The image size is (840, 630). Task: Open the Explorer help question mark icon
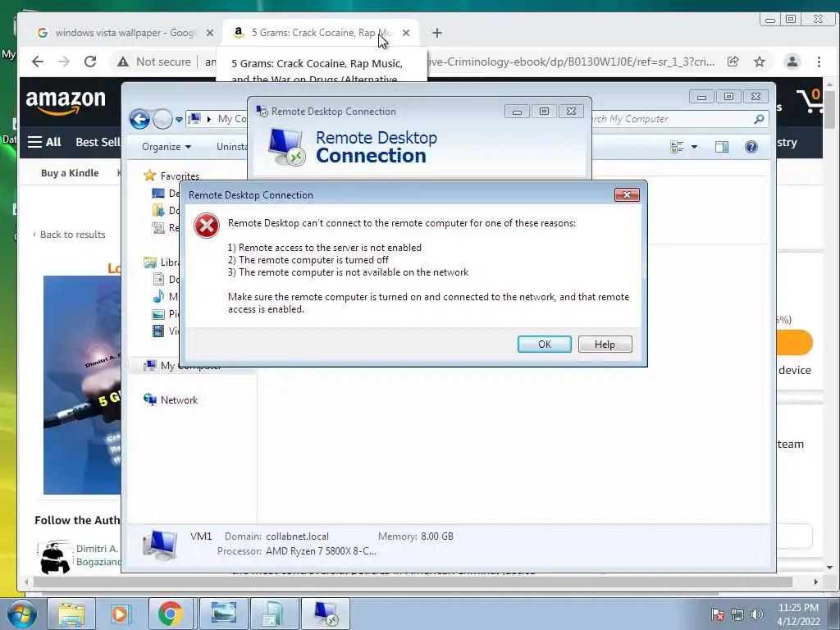[751, 147]
